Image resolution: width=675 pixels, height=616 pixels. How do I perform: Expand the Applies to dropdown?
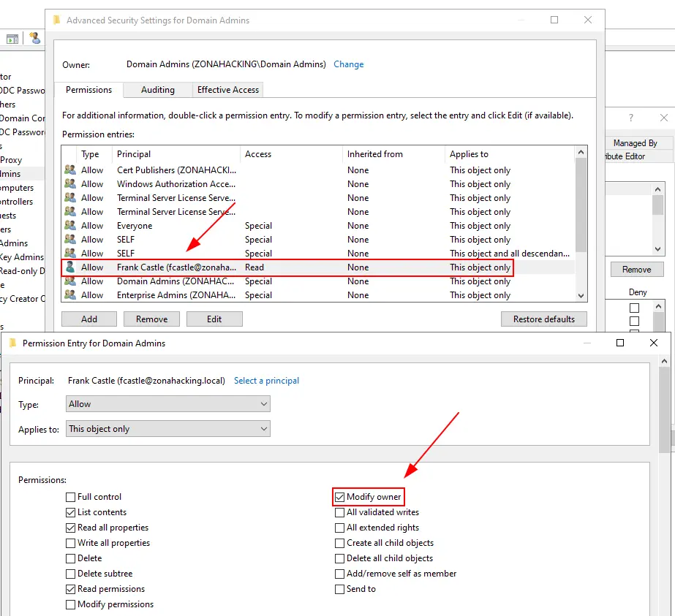click(x=167, y=429)
